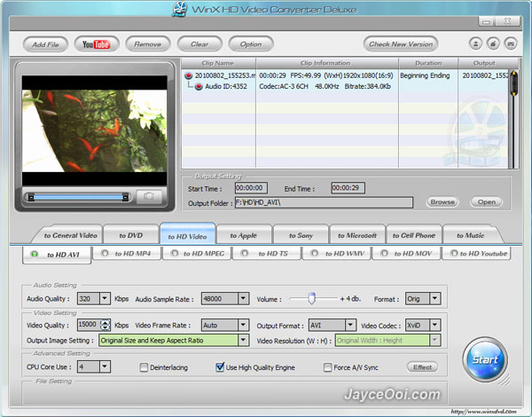Screen dimensions: 532x417
Task: Enable the Force A/V Sync checkbox
Action: coord(327,367)
